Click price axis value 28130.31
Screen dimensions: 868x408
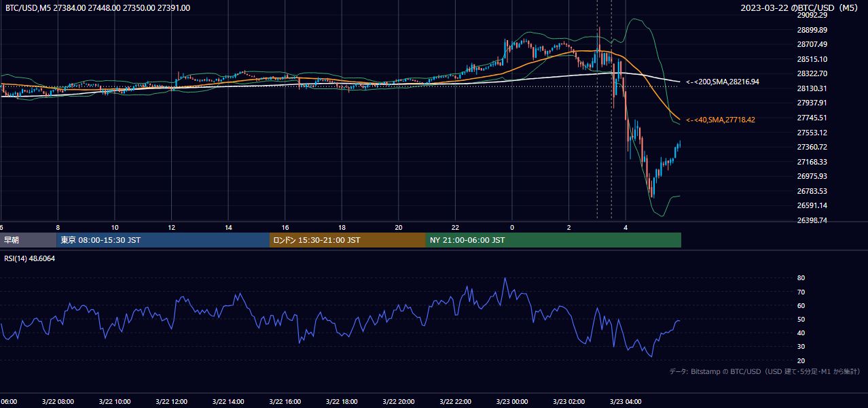(812, 88)
